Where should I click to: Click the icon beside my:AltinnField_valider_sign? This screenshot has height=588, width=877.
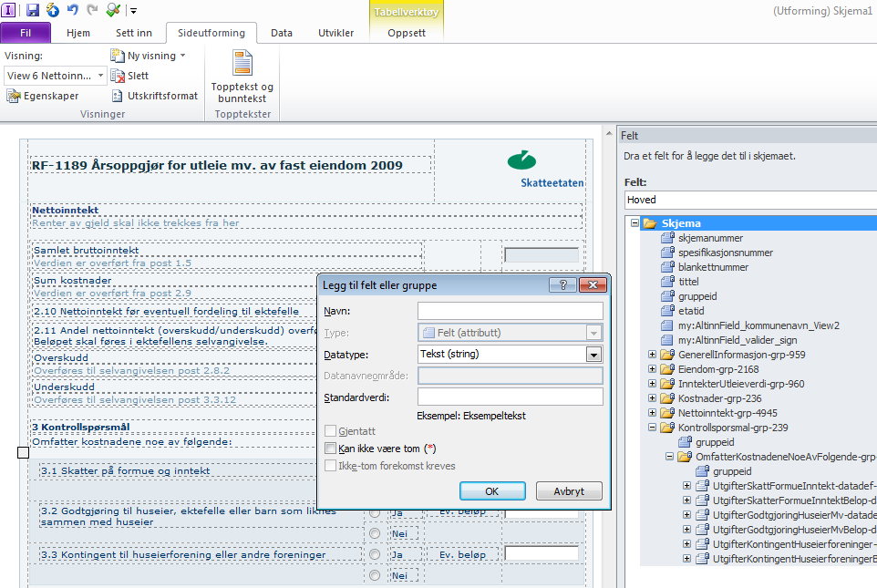(x=666, y=340)
